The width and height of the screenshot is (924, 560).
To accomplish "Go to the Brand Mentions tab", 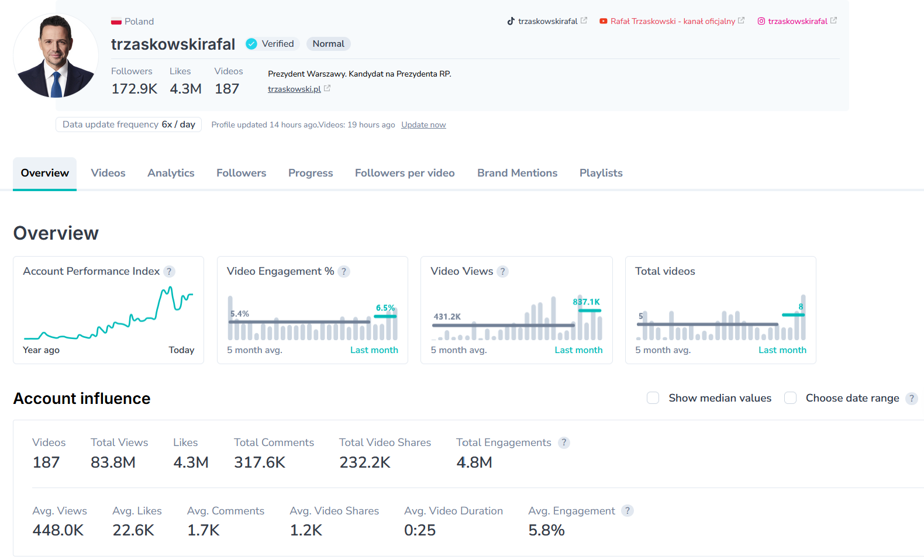I will (x=517, y=173).
